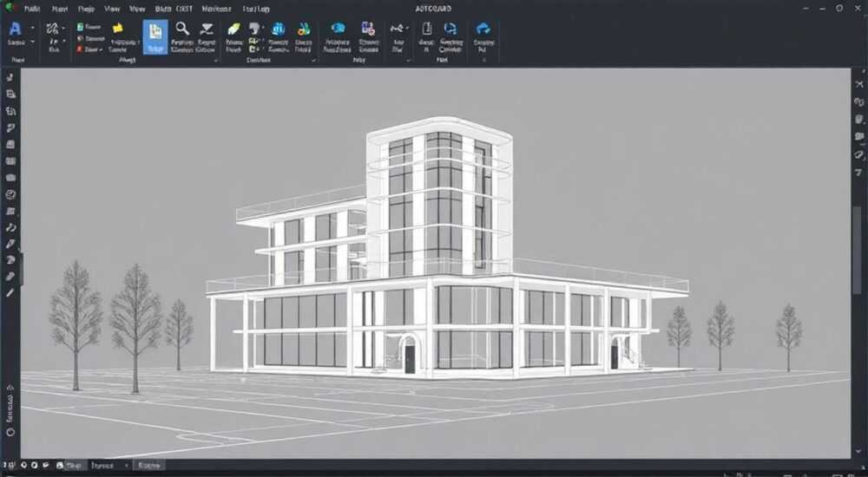The image size is (868, 477).
Task: Toggle the circular icon at left sidebar bottom
Action: tap(10, 432)
